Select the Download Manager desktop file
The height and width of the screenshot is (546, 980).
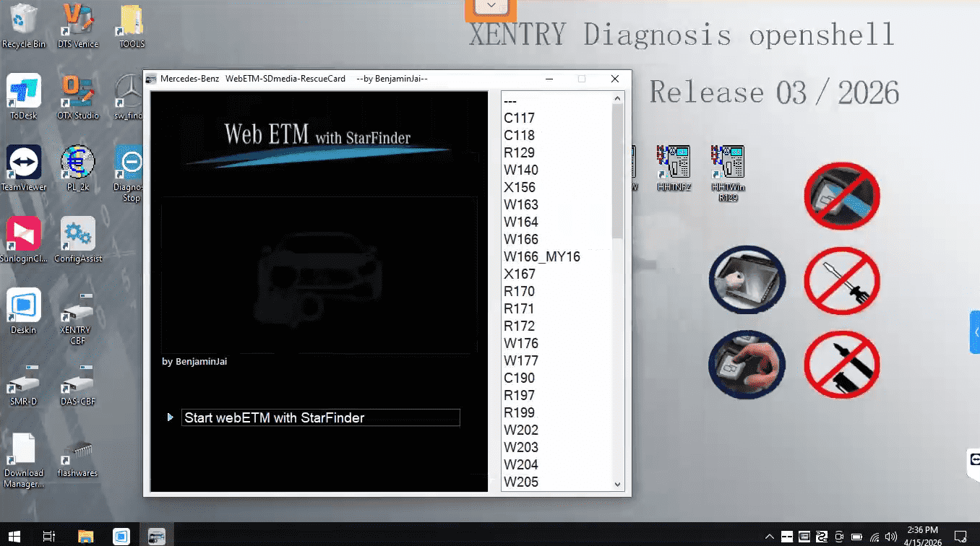click(x=24, y=460)
